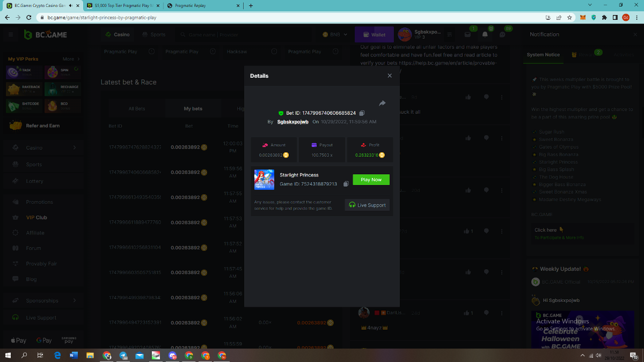This screenshot has height=362, width=644.
Task: Copy the Game ID to clipboard
Action: coord(346,184)
